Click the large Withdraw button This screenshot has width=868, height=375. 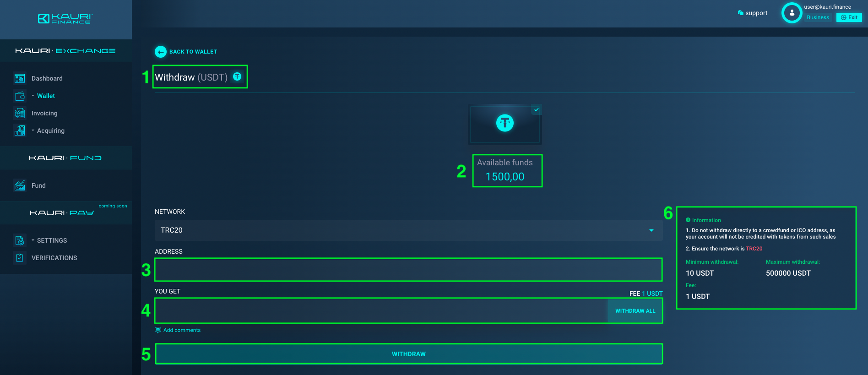[x=409, y=354]
